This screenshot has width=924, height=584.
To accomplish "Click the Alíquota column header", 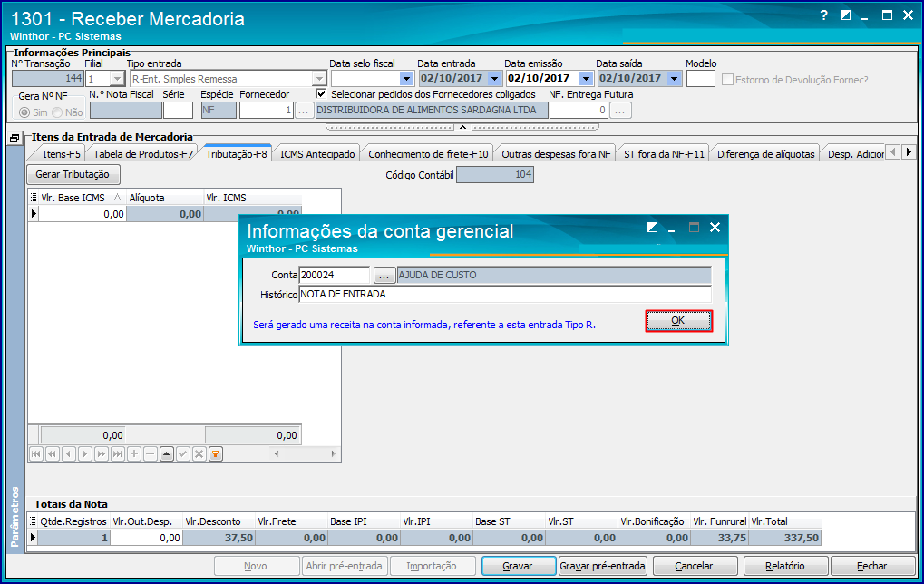I will tap(165, 198).
